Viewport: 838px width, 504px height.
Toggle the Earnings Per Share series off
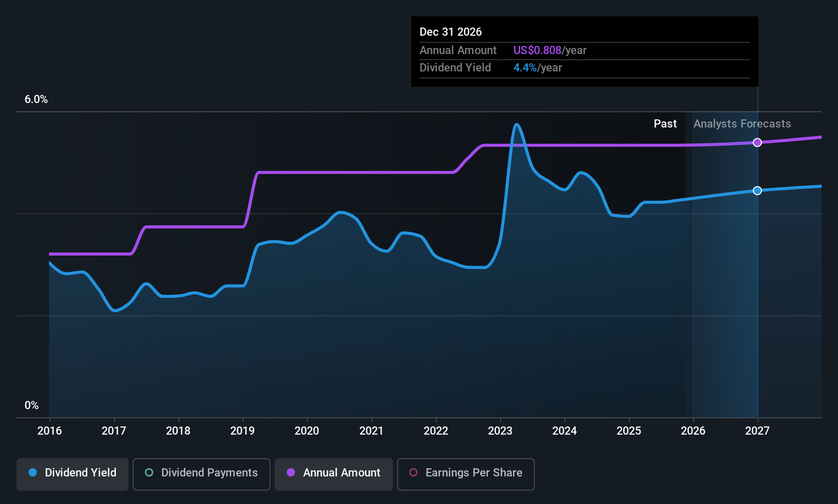pos(465,473)
